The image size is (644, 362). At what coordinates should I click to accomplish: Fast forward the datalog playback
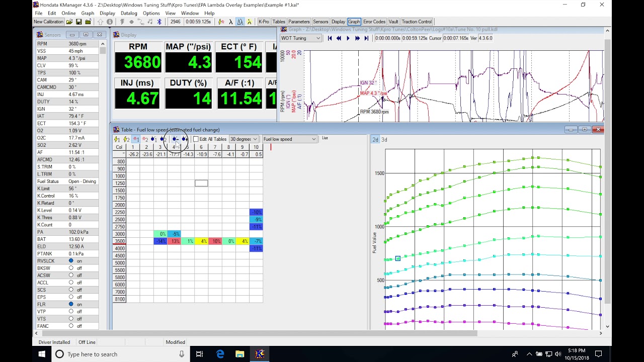pos(357,38)
